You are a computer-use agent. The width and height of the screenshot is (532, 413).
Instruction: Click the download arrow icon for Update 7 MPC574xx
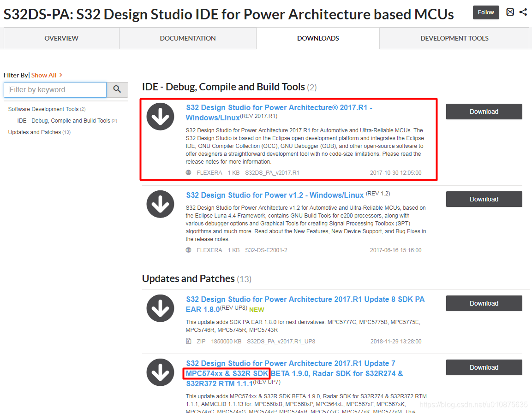pos(160,372)
